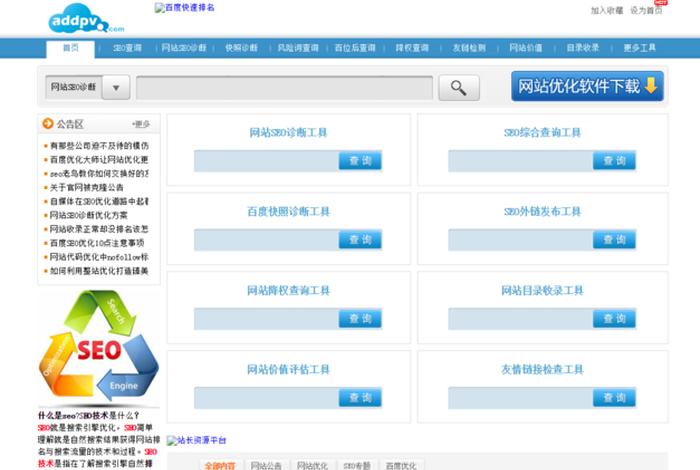Image resolution: width=700 pixels, height=470 pixels.
Task: Switch to the SEO专题 tab
Action: tap(357, 465)
